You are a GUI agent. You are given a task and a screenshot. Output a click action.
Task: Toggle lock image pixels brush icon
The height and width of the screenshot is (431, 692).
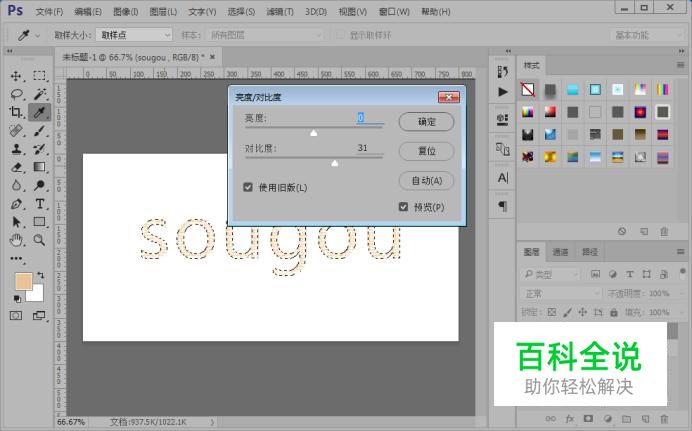[x=568, y=312]
